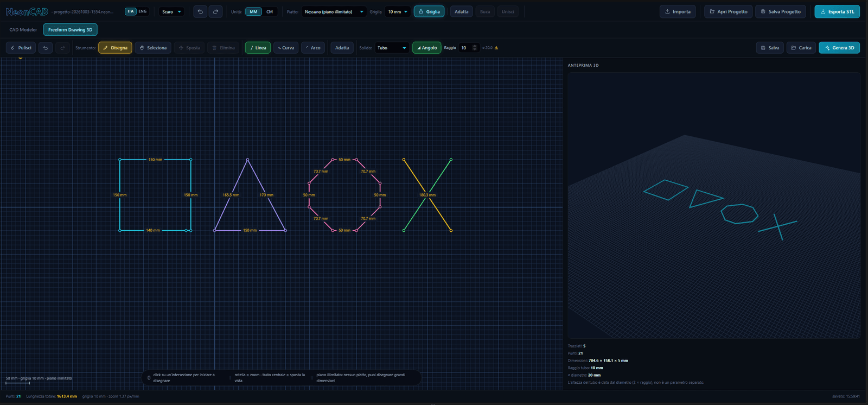
Task: Open the Piatto plate dropdown
Action: (x=334, y=11)
